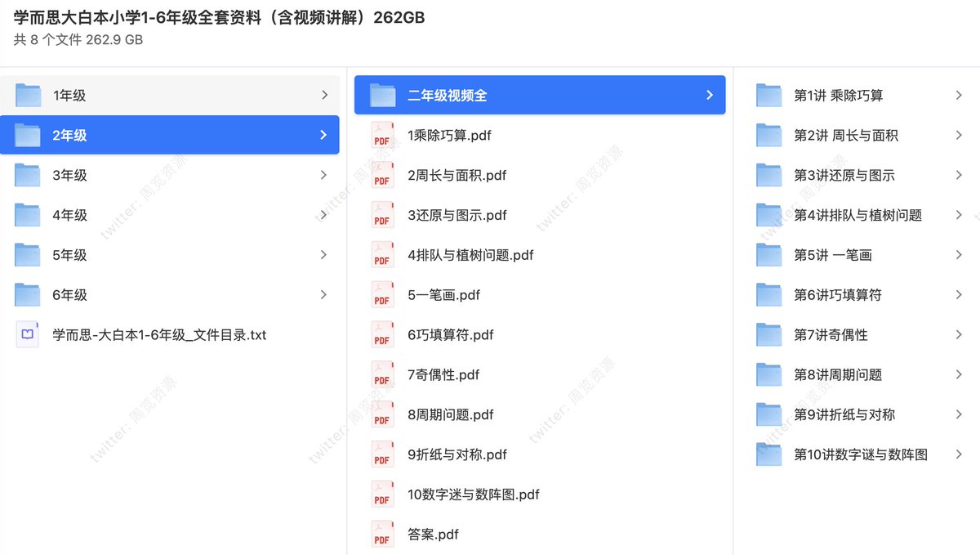This screenshot has width=980, height=555.
Task: Click folder icon of 第1讲 乘除巧算
Action: click(768, 96)
